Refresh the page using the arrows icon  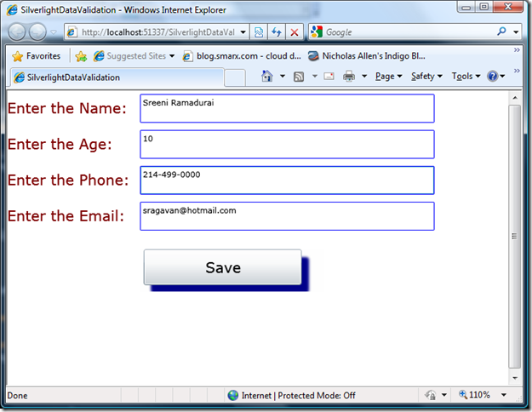pyautogui.click(x=277, y=32)
